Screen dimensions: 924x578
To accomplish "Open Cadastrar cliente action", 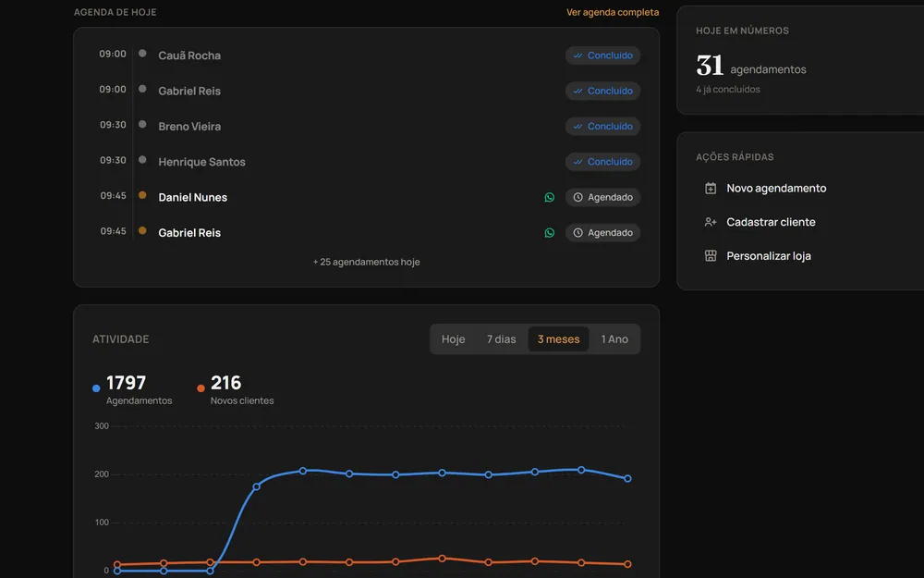I will [x=771, y=222].
